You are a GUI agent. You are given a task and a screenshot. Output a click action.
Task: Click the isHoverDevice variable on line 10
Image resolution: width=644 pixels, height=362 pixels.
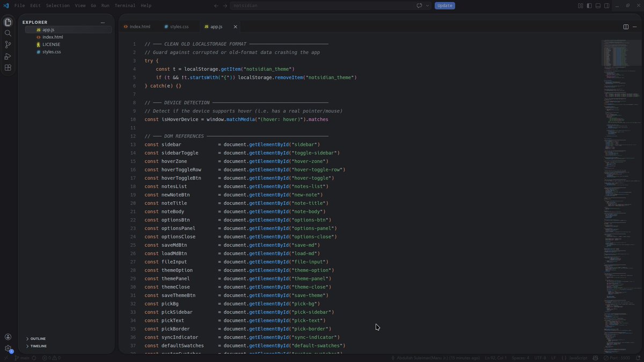click(180, 119)
